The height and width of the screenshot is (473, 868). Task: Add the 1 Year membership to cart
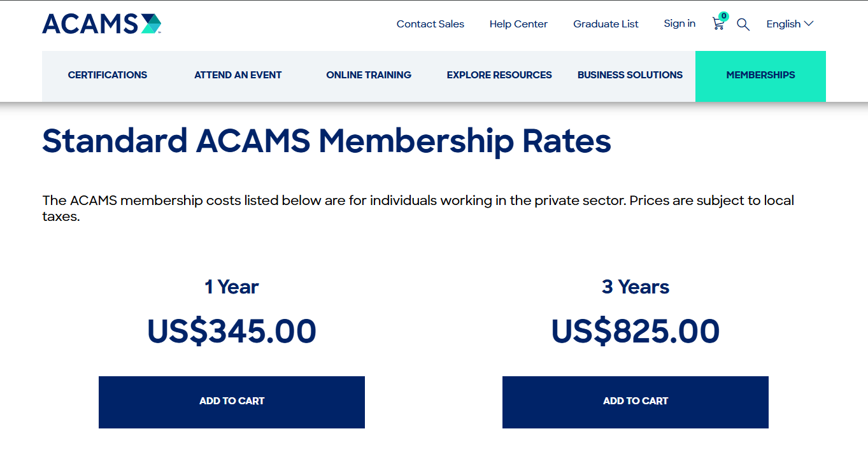point(232,402)
